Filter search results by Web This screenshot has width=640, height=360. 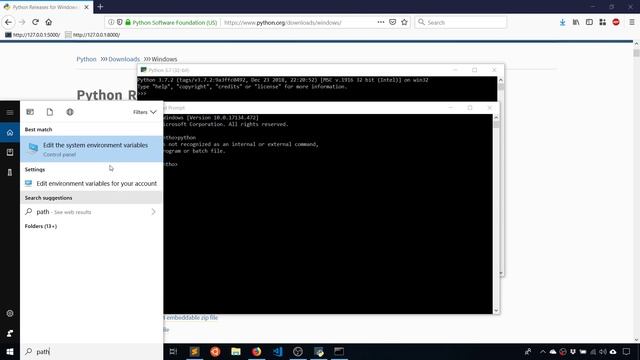pyautogui.click(x=70, y=112)
